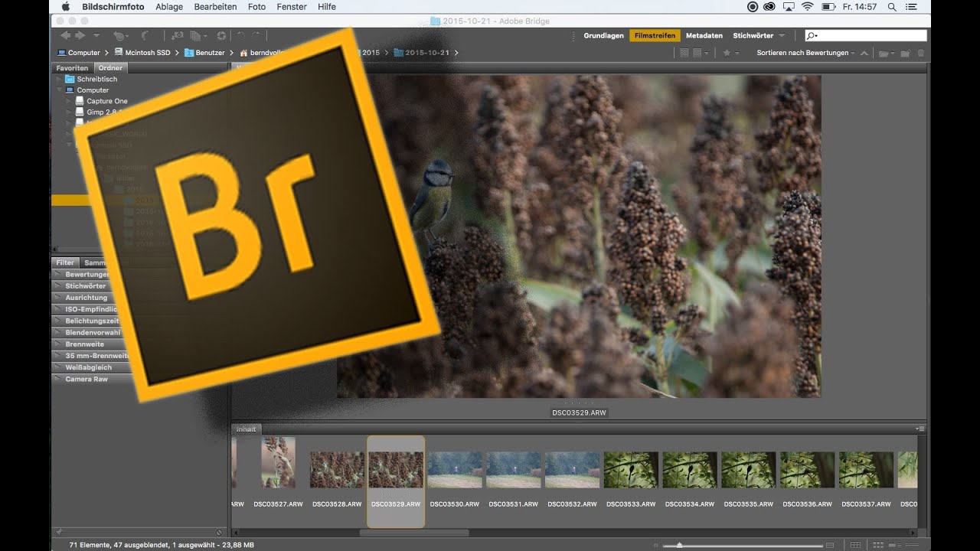Select Schreibtisch in folder tree

(96, 80)
